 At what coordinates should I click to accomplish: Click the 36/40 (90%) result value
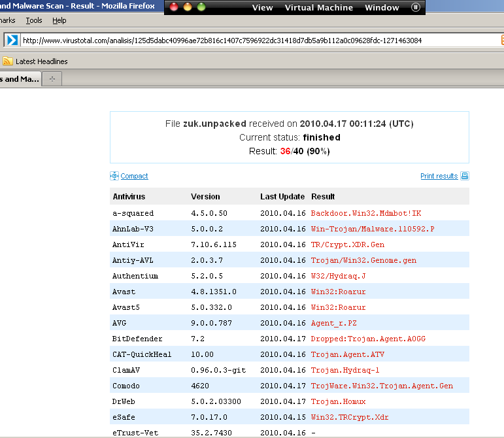tap(305, 151)
